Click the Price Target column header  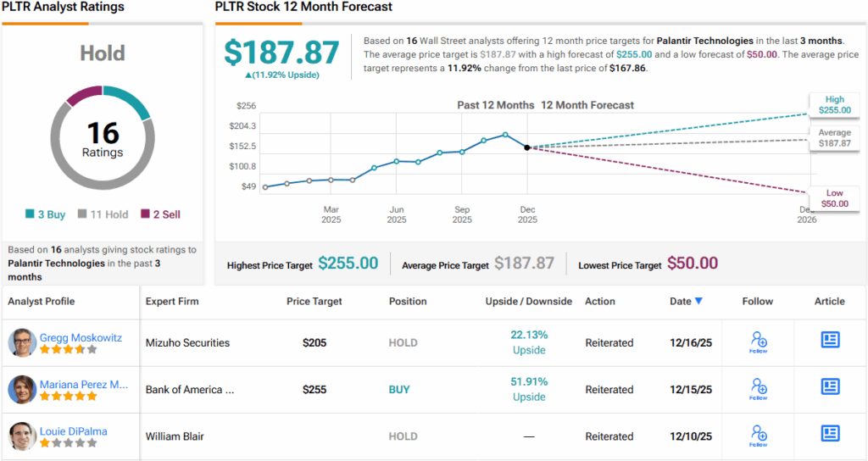coord(314,301)
